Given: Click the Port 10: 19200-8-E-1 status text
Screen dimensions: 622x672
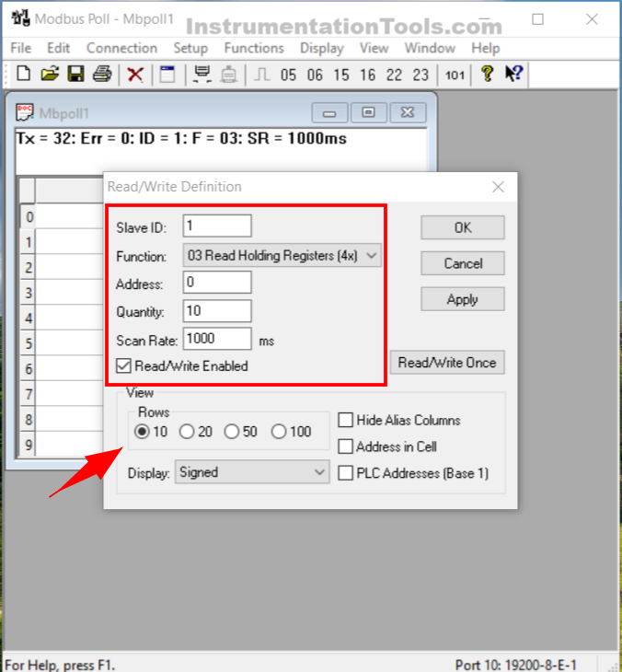Looking at the screenshot, I should pyautogui.click(x=516, y=665).
